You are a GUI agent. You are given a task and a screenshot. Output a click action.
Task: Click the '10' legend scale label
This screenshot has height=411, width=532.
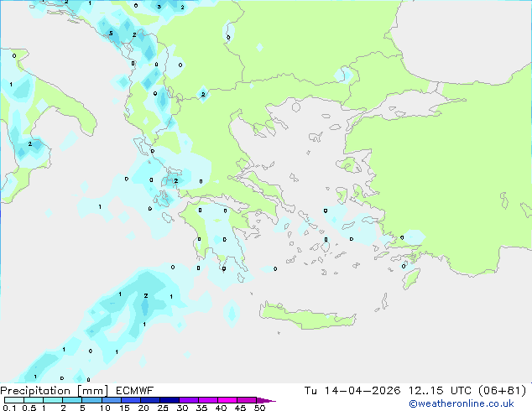click(x=105, y=408)
